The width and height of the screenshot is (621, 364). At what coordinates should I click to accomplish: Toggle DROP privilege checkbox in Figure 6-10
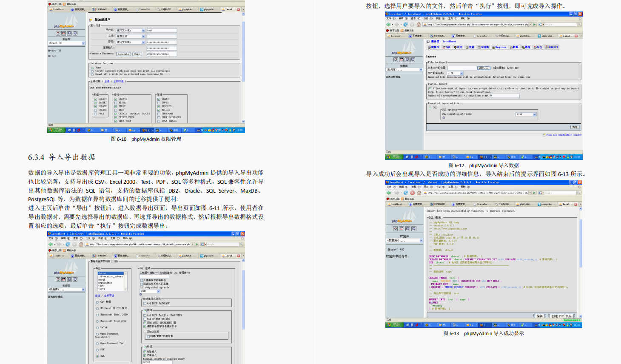tap(116, 110)
